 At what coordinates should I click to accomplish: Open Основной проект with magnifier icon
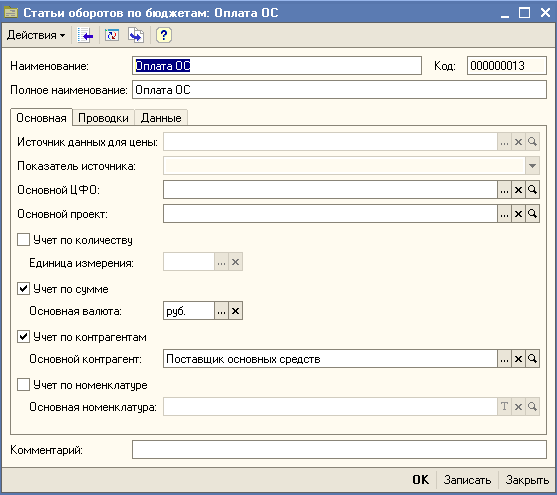532,214
